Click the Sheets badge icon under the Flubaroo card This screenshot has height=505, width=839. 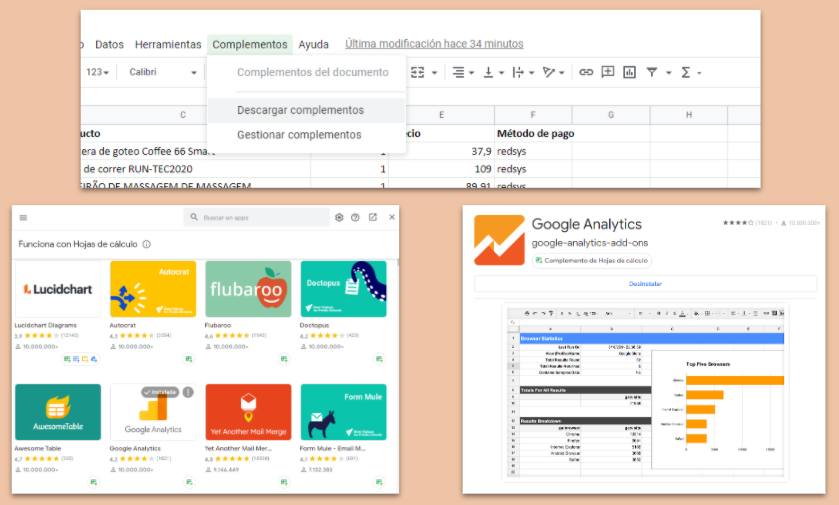(284, 359)
